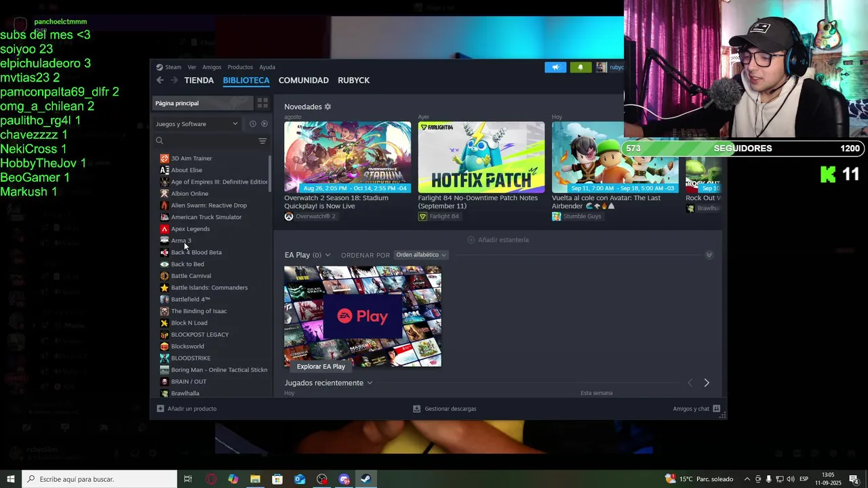
Task: Open the Amigos menu
Action: pos(212,67)
